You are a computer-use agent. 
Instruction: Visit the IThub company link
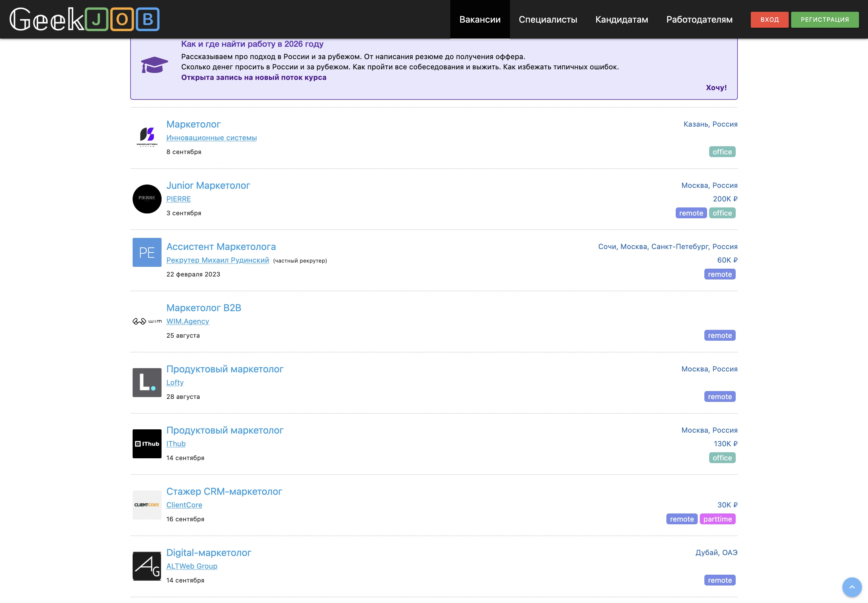click(176, 444)
